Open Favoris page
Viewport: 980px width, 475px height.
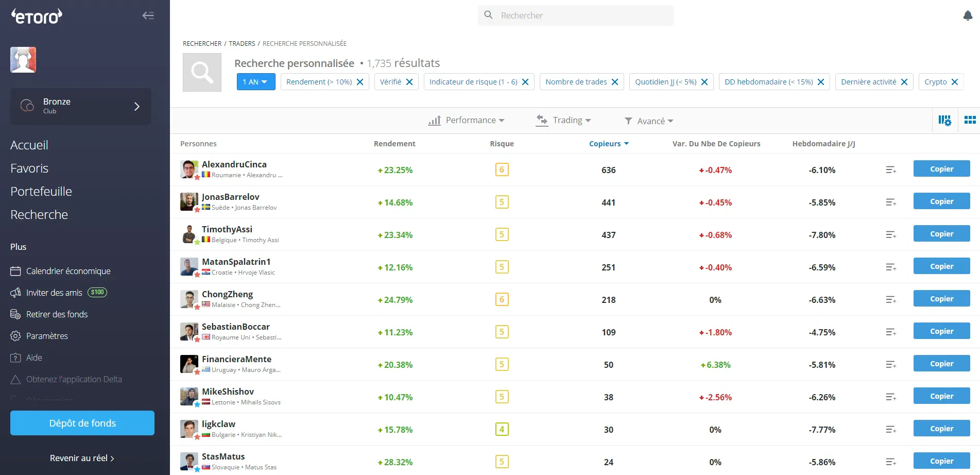(29, 168)
